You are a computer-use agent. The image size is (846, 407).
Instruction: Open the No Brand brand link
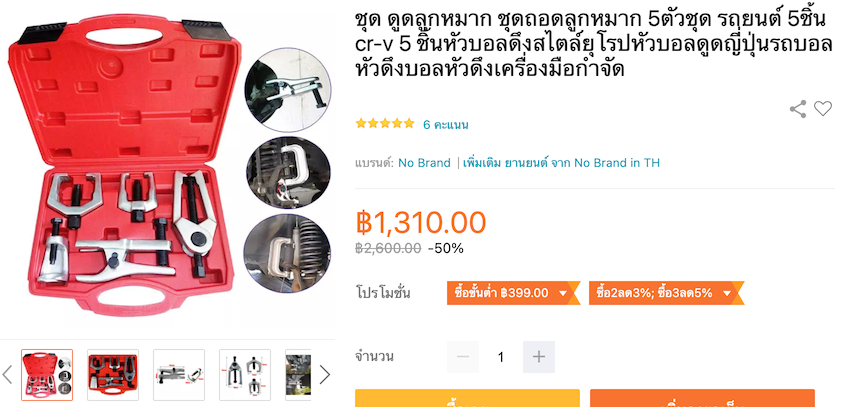[x=424, y=163]
